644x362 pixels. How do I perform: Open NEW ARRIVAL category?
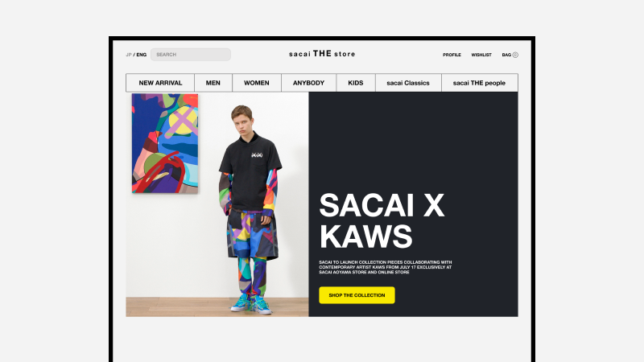[160, 83]
